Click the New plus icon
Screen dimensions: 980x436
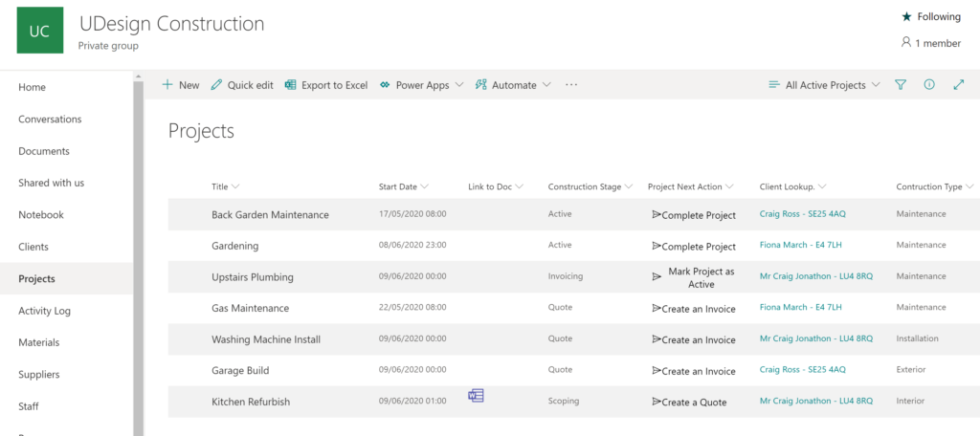(x=167, y=85)
